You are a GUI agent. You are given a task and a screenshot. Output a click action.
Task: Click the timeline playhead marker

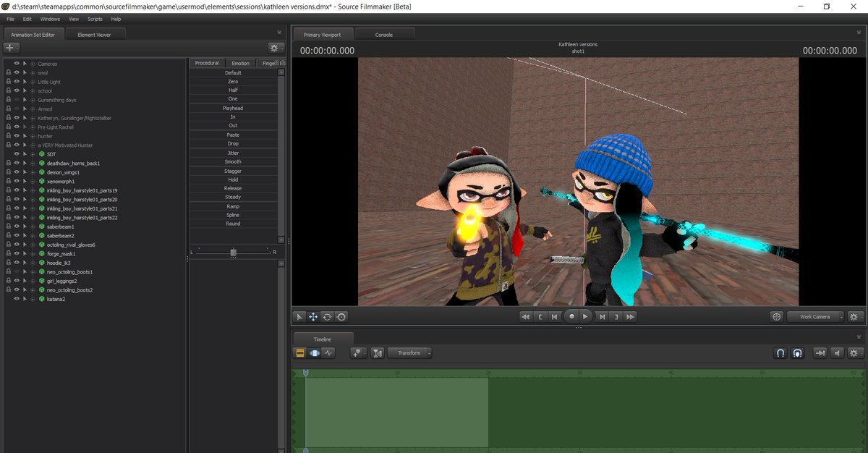[306, 373]
